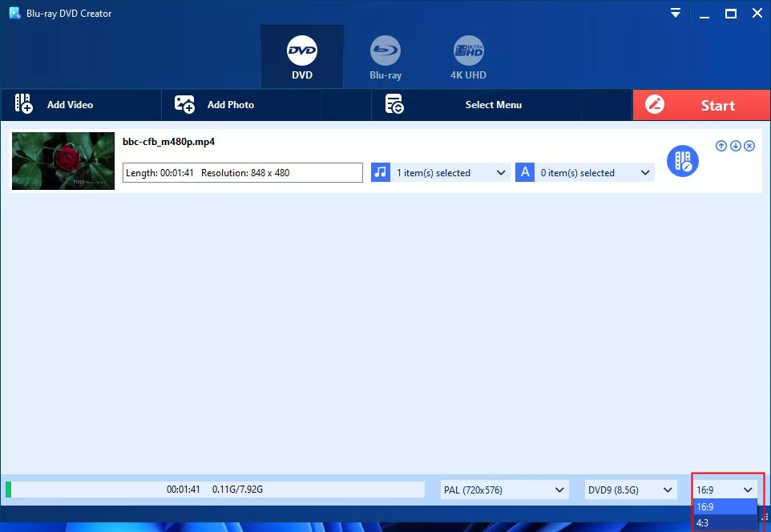Open the 4K UHD tab
Screen dimensions: 771x532
pos(468,57)
